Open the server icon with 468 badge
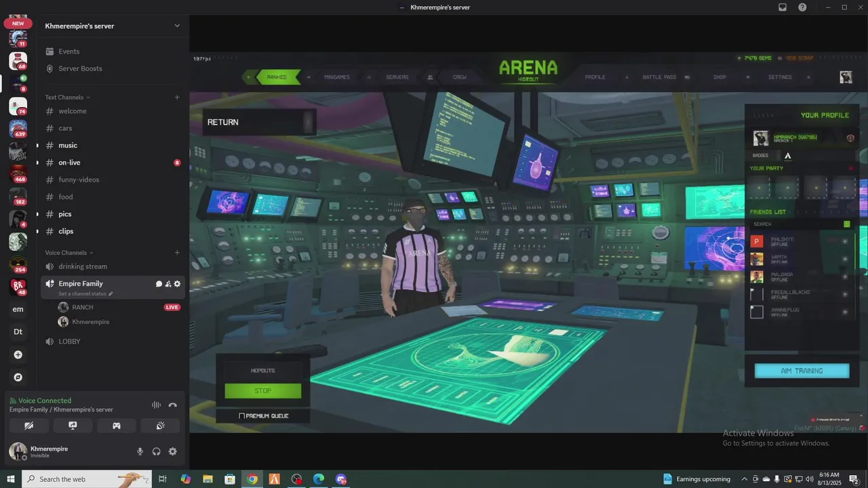Viewport: 868px width, 488px height. pos(18,174)
